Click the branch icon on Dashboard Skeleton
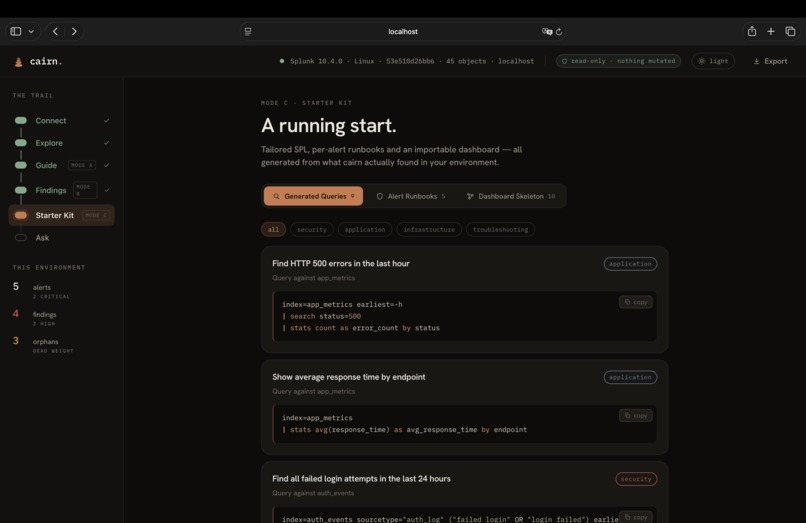Image resolution: width=806 pixels, height=523 pixels. tap(470, 196)
